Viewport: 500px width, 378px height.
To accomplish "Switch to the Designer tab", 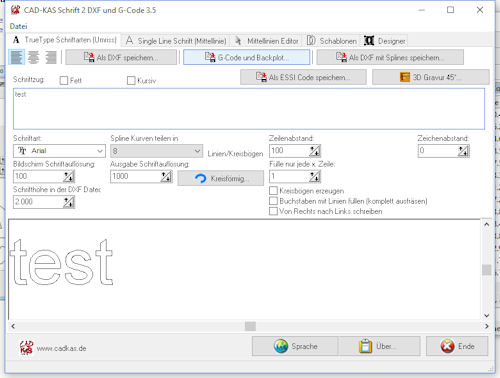I will 385,41.
